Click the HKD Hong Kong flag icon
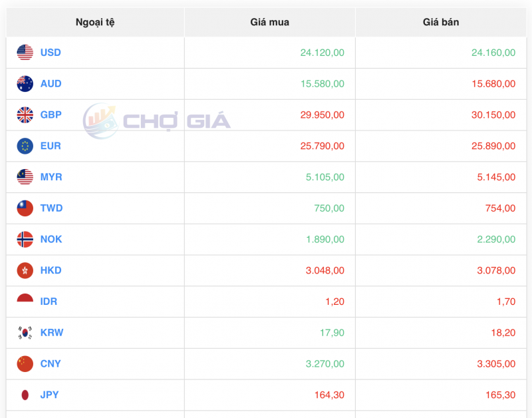 25,270
